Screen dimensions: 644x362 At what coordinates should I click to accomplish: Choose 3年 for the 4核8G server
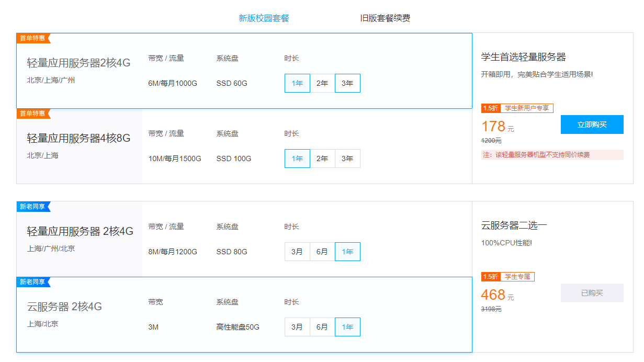(347, 159)
